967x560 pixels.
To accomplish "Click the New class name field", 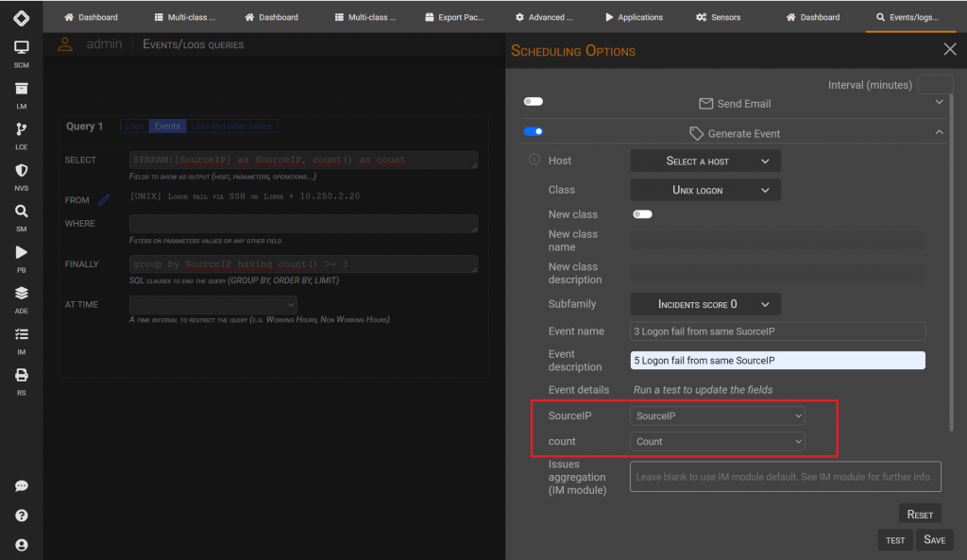I will pos(778,241).
